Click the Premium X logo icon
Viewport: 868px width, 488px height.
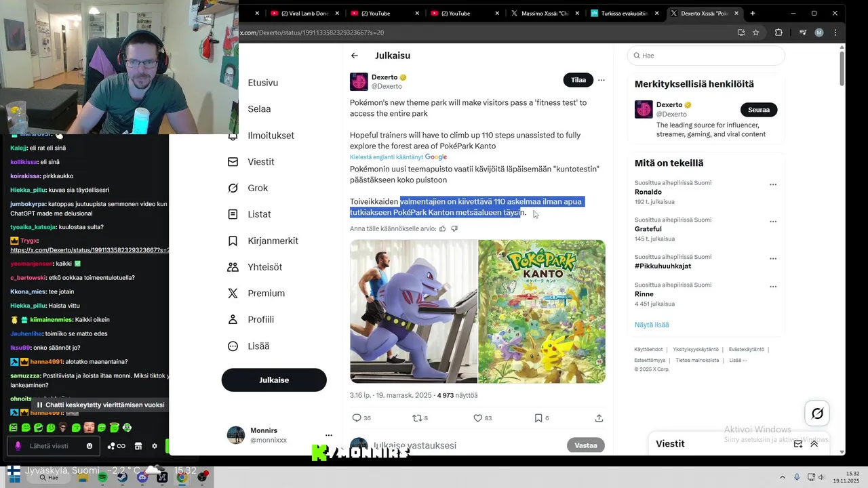click(x=233, y=293)
